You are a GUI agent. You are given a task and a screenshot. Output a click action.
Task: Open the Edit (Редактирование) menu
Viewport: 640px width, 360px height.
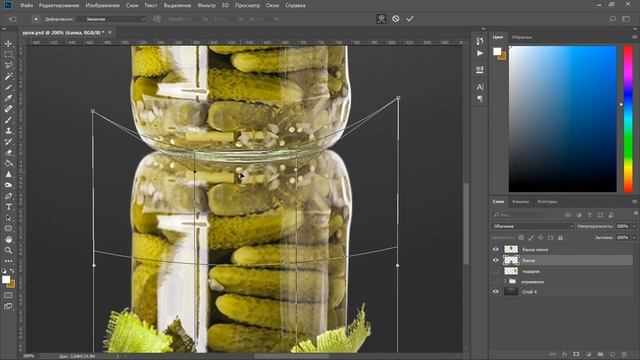(59, 6)
